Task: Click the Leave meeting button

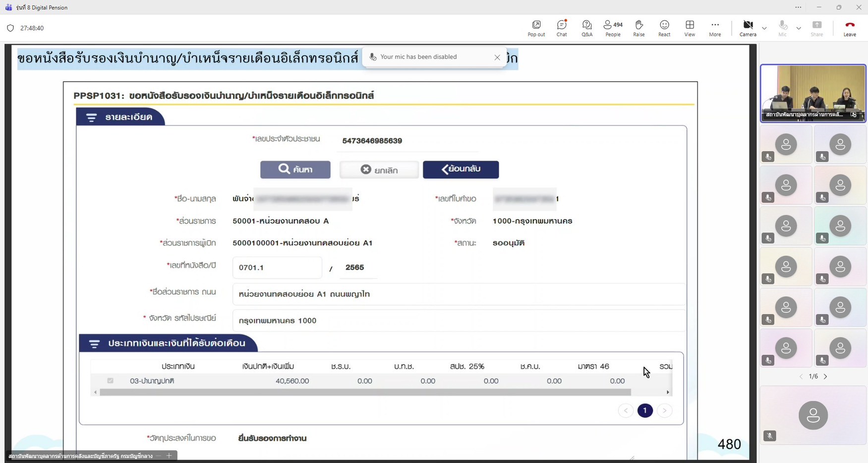Action: tap(850, 28)
